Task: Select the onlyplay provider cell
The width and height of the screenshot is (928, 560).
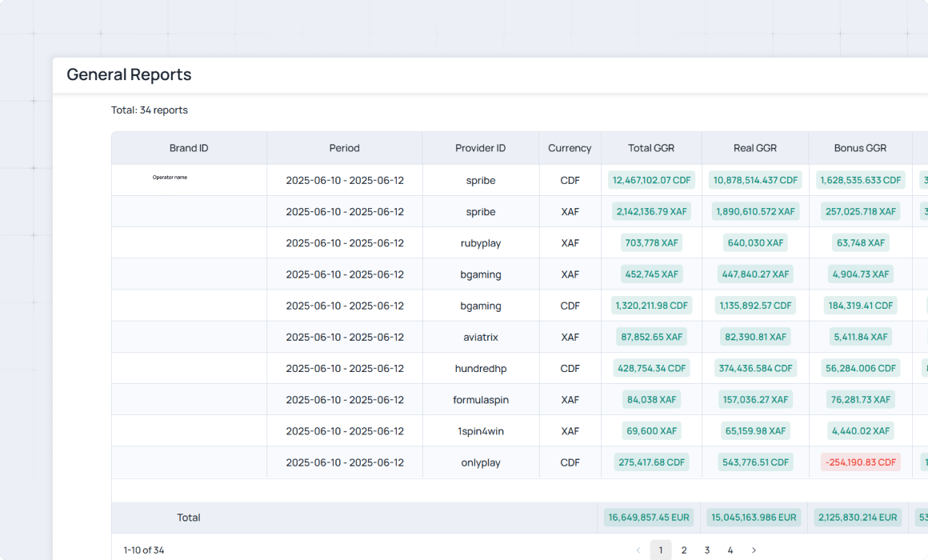Action: [480, 462]
